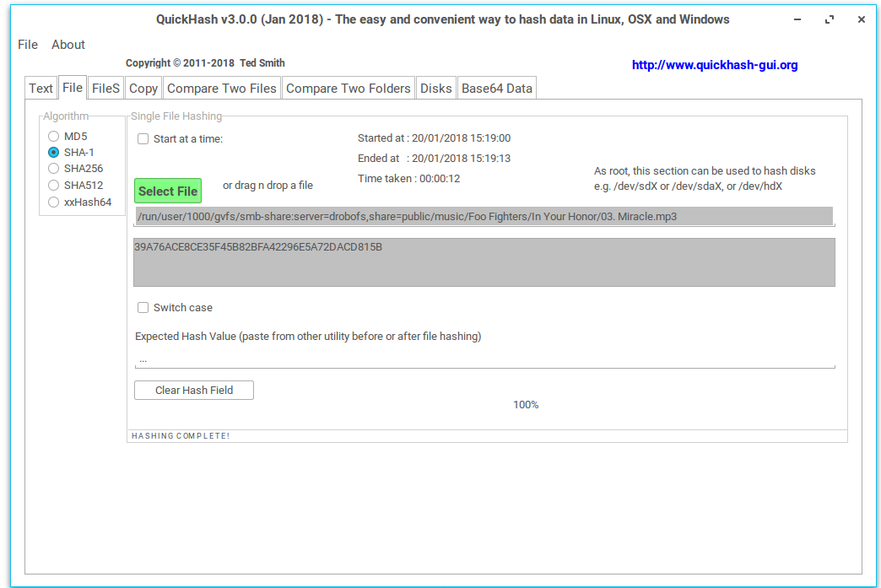This screenshot has height=588, width=881.
Task: Pick the xxHash64 algorithm
Action: [54, 202]
